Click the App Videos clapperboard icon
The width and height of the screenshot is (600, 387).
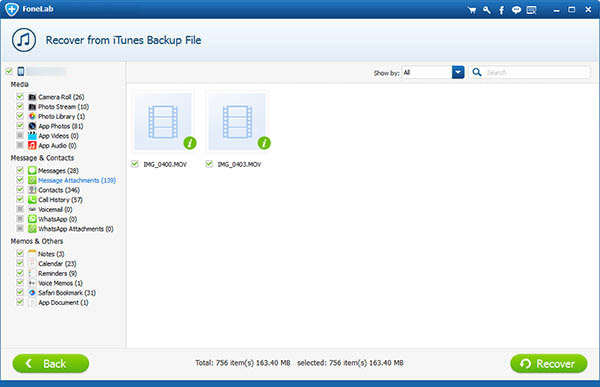click(x=32, y=136)
